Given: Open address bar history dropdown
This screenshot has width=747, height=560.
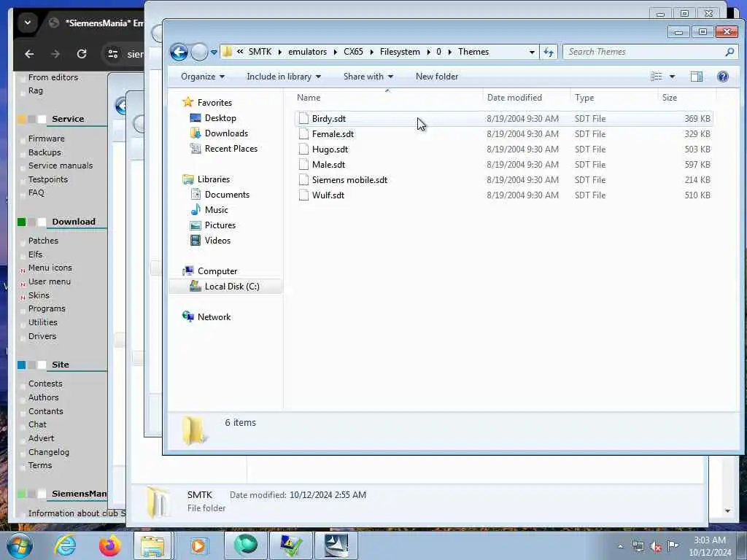Looking at the screenshot, I should point(532,52).
